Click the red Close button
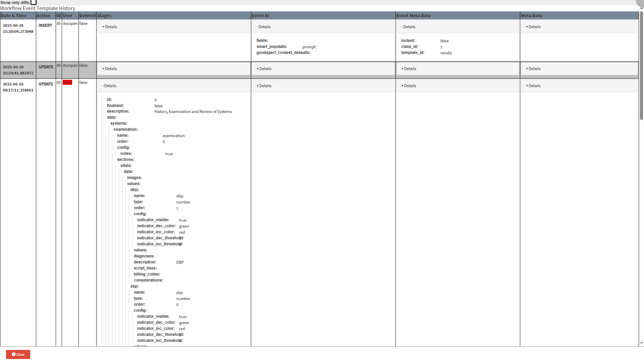 (18, 354)
